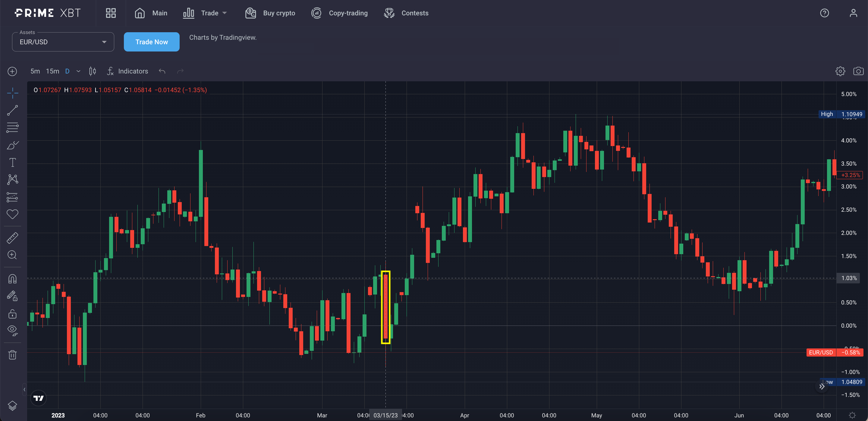Click the High 1.10949 price label

pos(841,114)
